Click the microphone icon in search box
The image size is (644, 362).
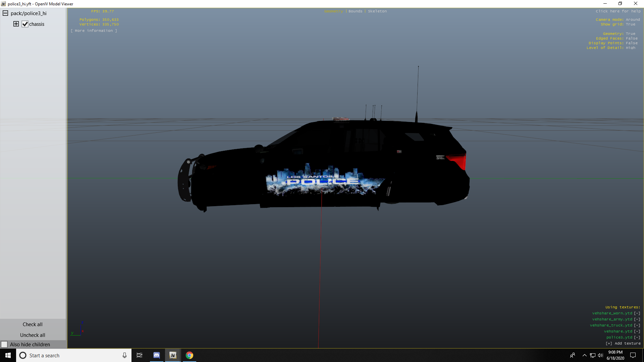click(124, 355)
